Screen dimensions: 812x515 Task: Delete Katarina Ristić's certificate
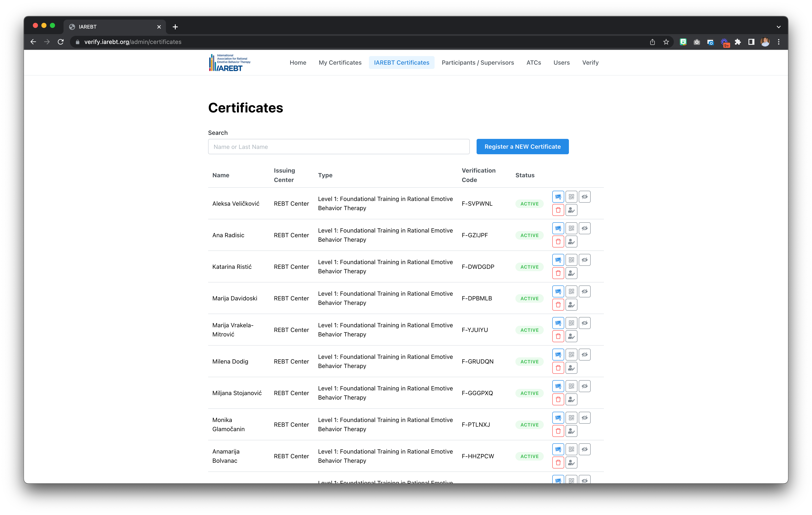coord(558,273)
